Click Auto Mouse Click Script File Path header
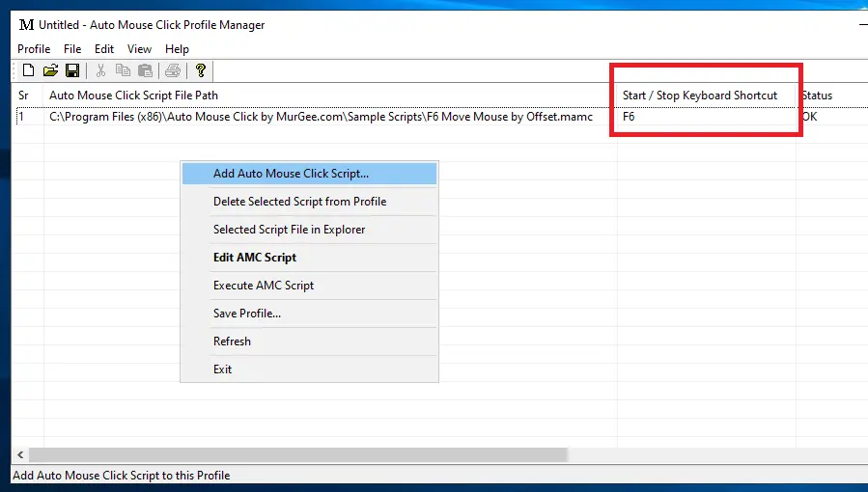This screenshot has width=868, height=492. 330,96
